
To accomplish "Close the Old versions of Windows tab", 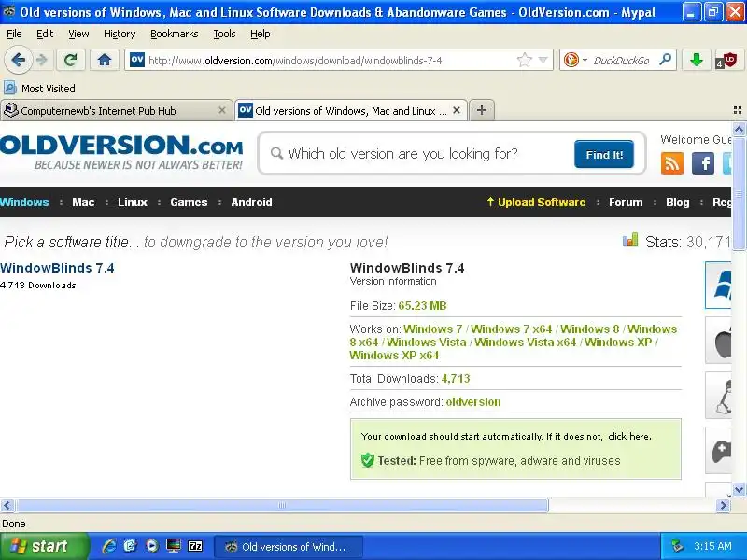I will pyautogui.click(x=457, y=110).
